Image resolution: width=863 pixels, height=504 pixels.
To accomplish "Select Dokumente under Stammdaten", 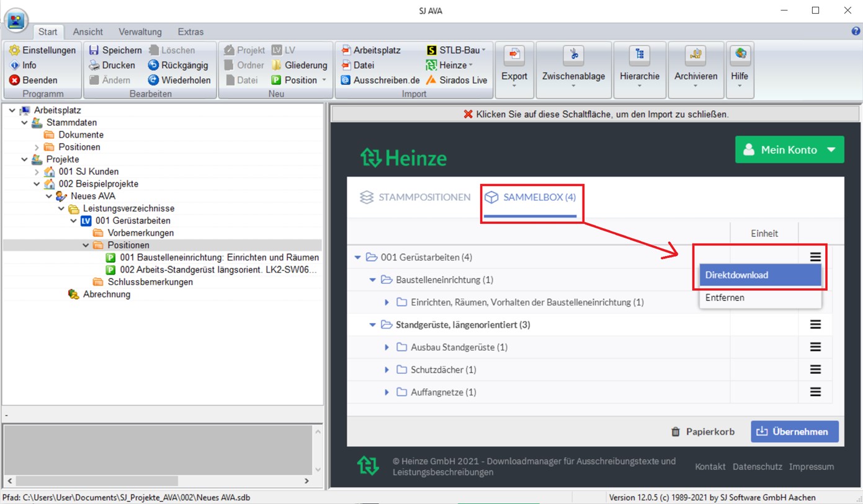I will 81,135.
